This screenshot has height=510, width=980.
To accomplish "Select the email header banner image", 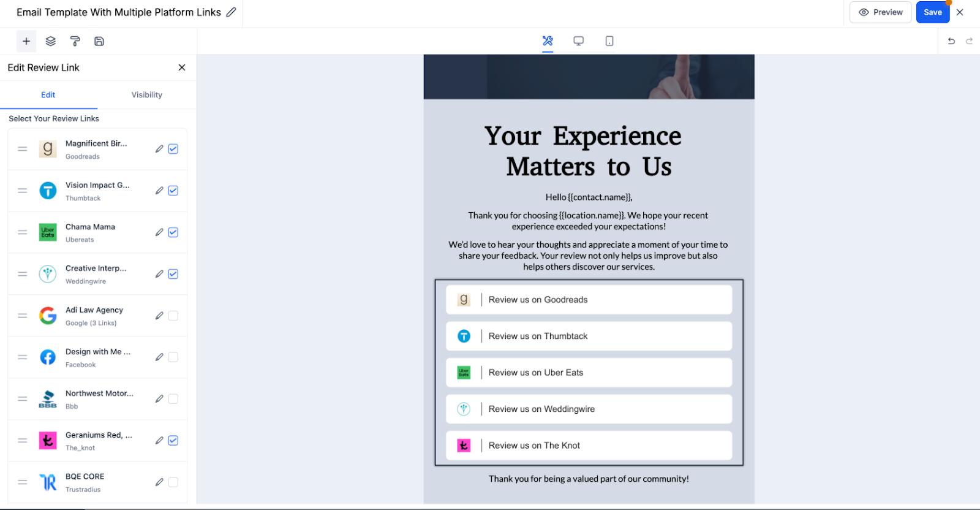I will 589,77.
